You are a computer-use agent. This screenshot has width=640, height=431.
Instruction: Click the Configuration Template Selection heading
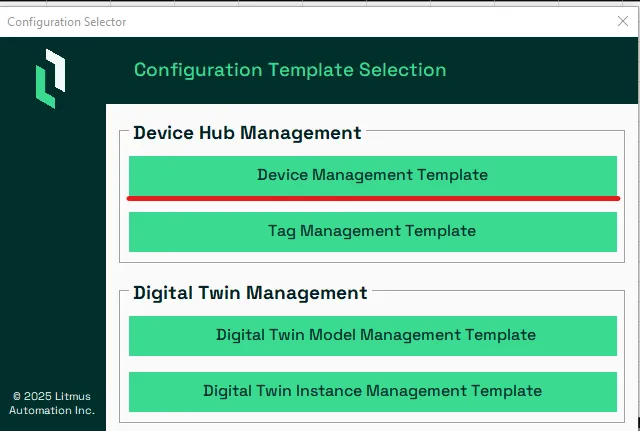(x=290, y=70)
